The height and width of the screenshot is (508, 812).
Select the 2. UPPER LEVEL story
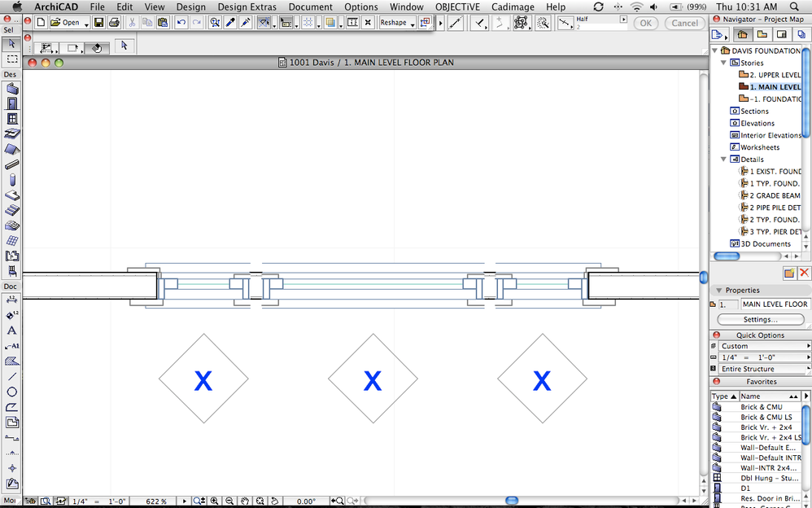[775, 75]
